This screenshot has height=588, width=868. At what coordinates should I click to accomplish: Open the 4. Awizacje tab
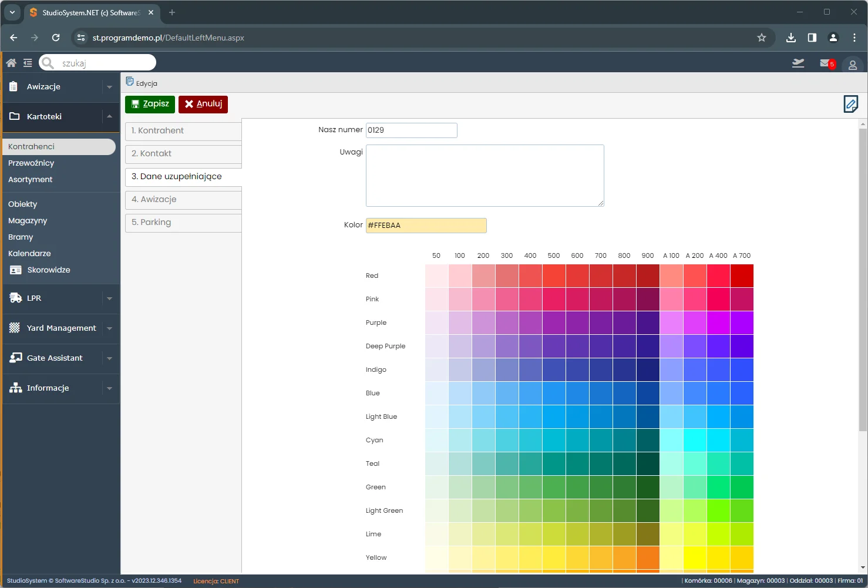[x=183, y=200]
